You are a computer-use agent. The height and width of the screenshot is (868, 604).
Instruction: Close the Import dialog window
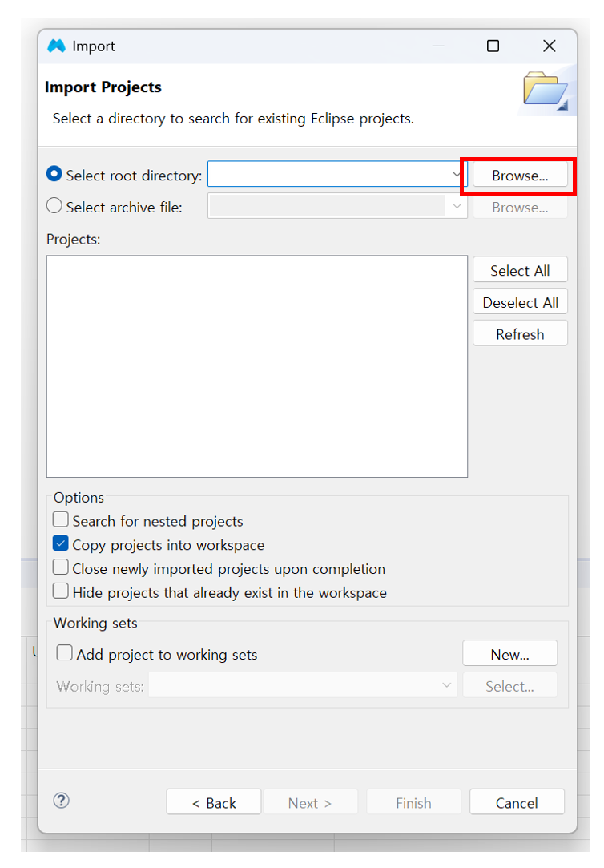549,46
